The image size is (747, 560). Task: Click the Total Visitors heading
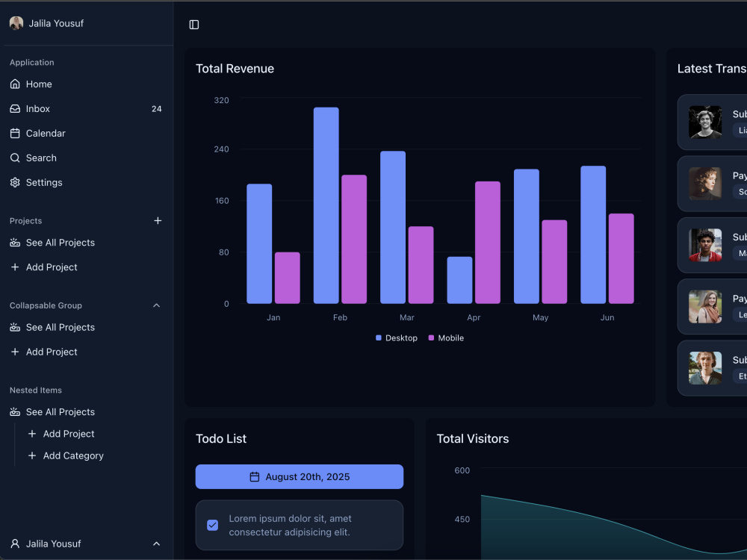pos(473,438)
